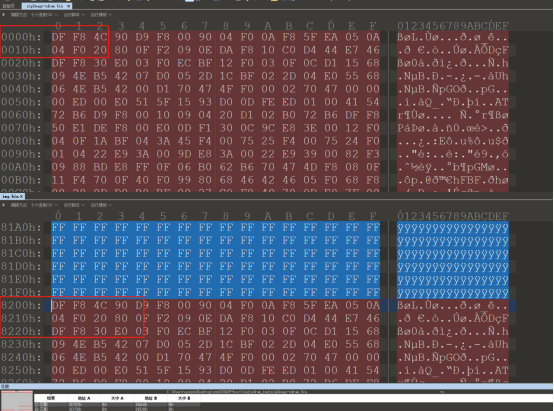Click the small arrow icon before lower pane's edit mode

tap(4, 205)
